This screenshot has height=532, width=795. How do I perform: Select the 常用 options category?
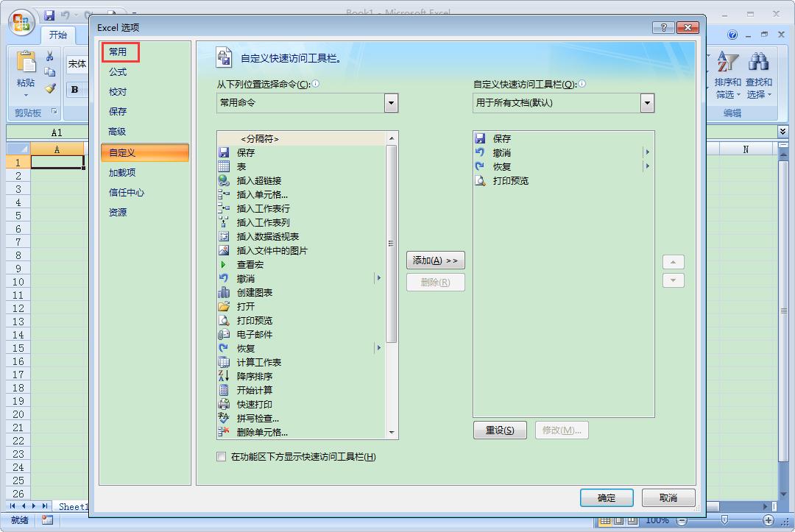click(x=120, y=52)
